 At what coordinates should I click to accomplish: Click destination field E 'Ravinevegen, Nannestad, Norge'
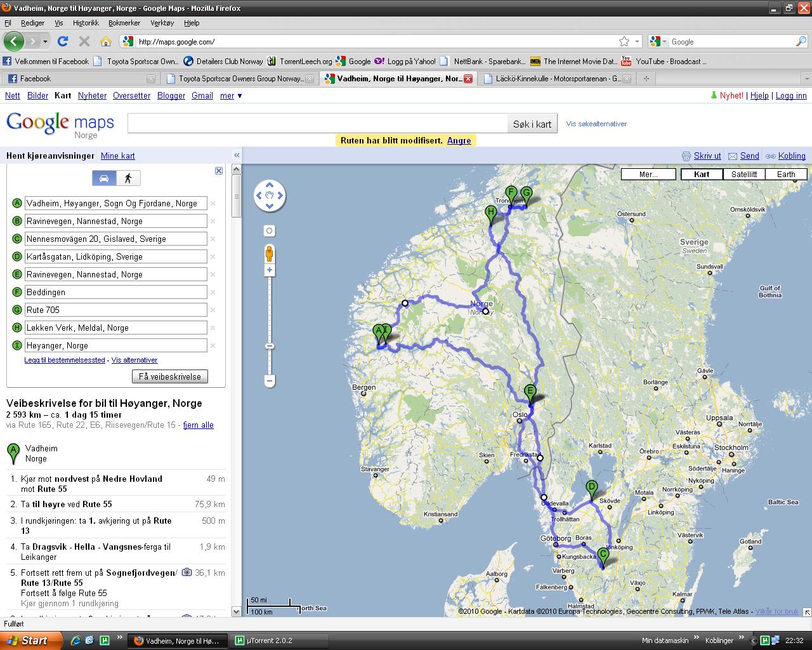point(115,275)
